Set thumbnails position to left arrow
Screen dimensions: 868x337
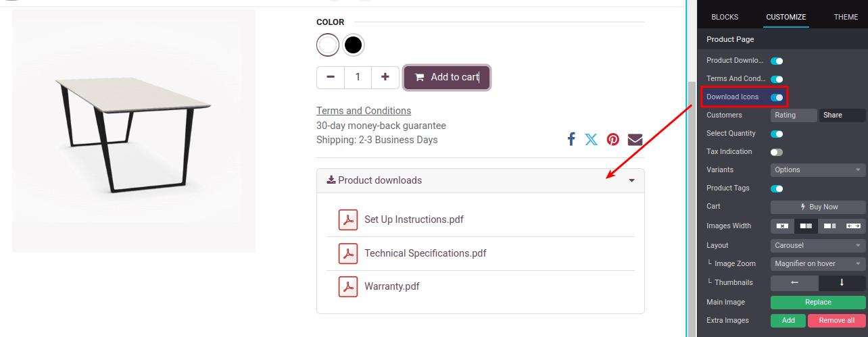pyautogui.click(x=794, y=282)
